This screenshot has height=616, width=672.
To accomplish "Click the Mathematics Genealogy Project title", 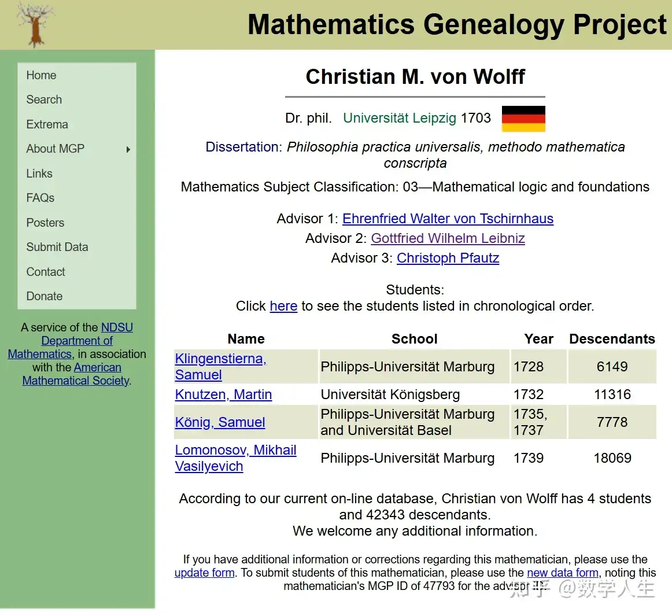I will pos(457,24).
